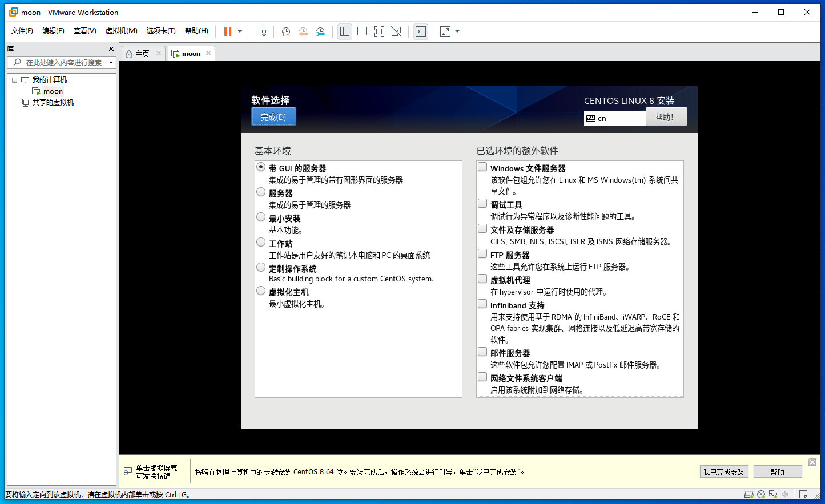
Task: Click the sound card status icon
Action: pyautogui.click(x=785, y=494)
